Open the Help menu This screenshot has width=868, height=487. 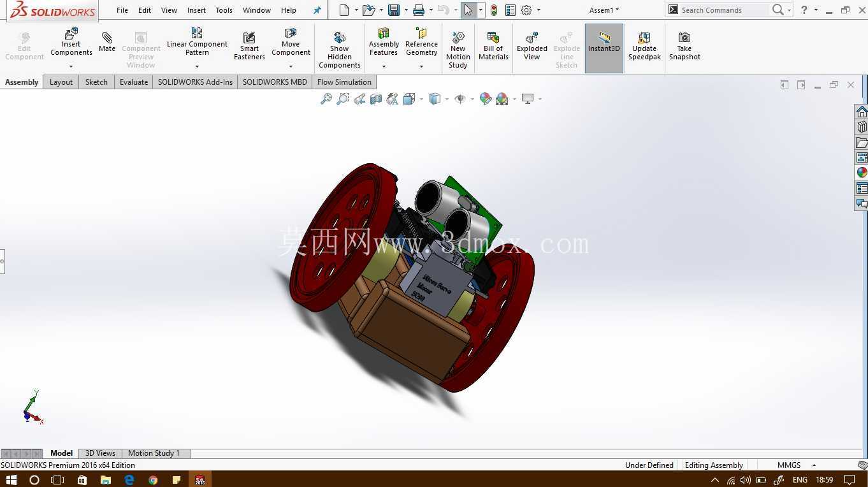click(x=289, y=10)
